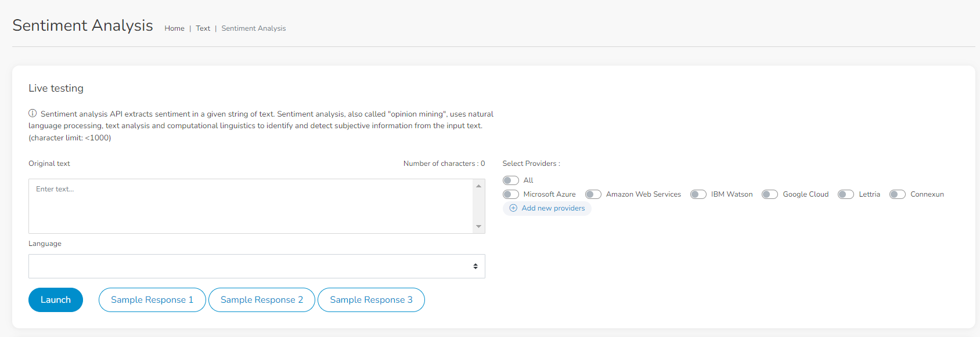
Task: Enable the Microsoft Azure provider
Action: pyautogui.click(x=511, y=194)
